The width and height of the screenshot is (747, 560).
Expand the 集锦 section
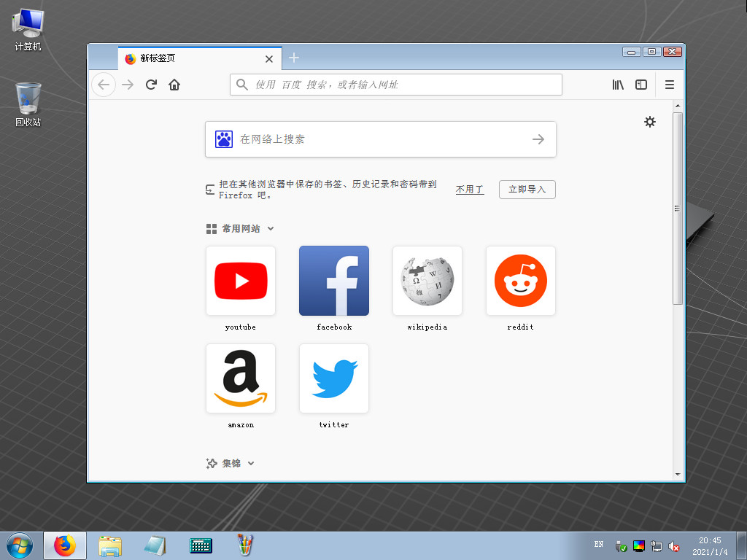(251, 463)
